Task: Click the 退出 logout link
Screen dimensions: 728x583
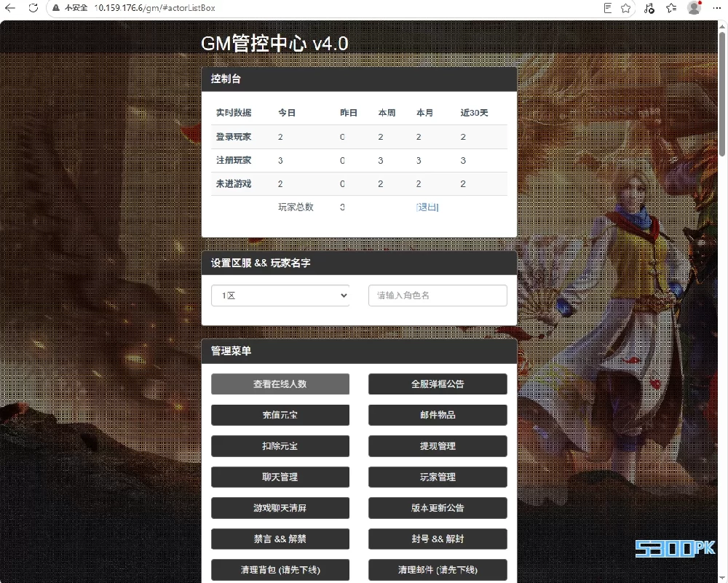Action: 427,207
